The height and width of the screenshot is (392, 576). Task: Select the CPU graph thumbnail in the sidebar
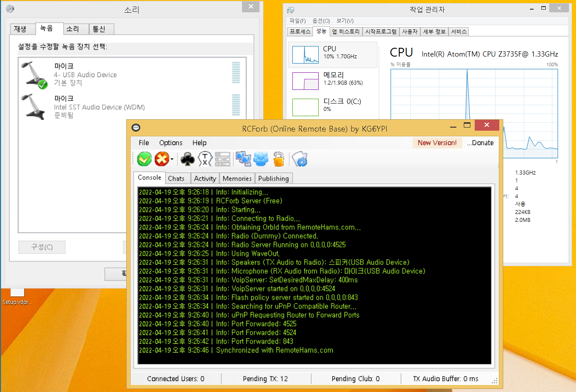click(x=306, y=54)
